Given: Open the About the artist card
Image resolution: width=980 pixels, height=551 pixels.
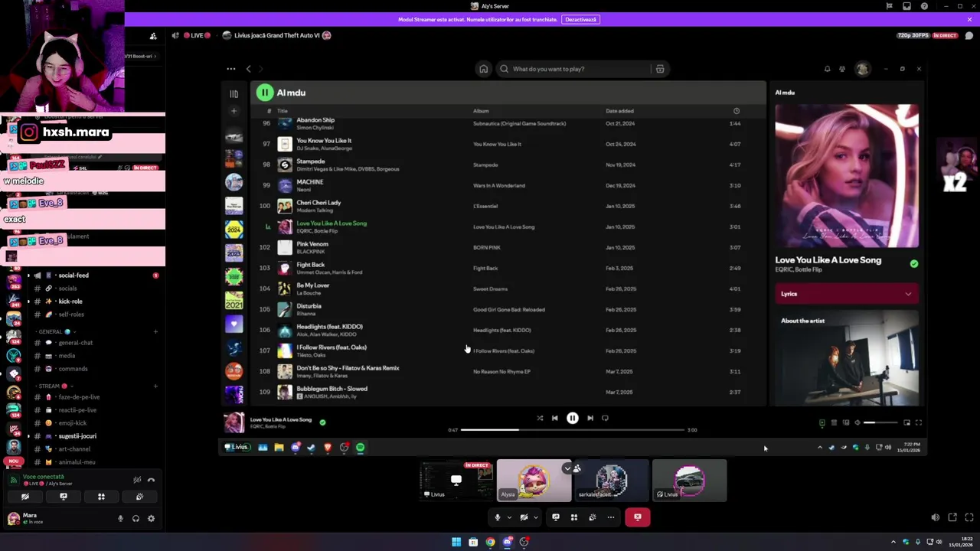Looking at the screenshot, I should click(x=846, y=358).
